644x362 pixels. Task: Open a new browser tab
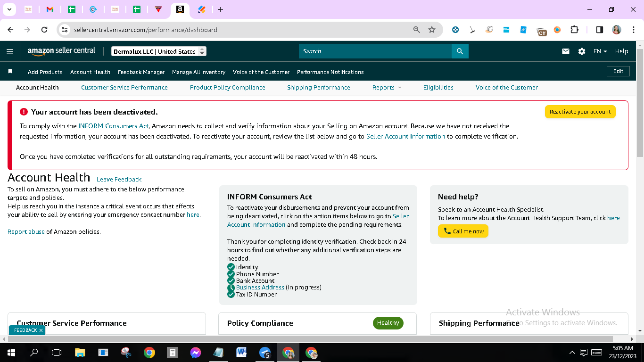220,9
